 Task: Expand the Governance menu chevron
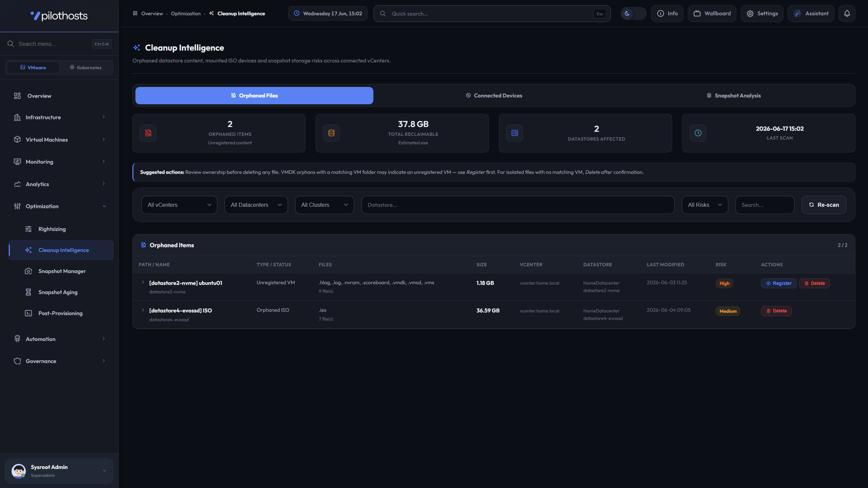[x=104, y=361]
